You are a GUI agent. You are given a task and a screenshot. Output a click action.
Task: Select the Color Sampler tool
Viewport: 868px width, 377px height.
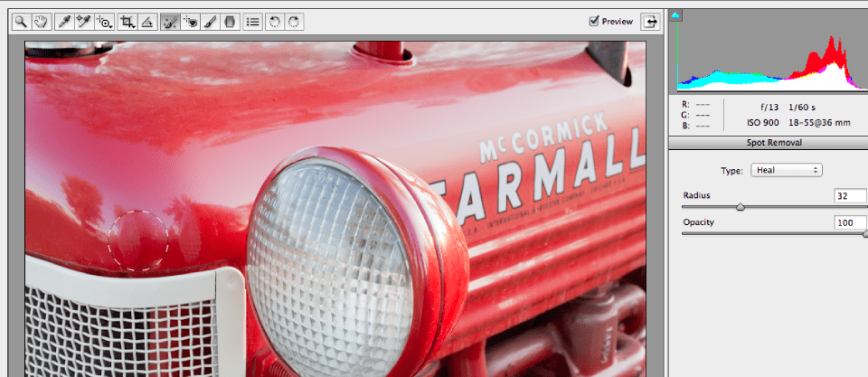[83, 22]
